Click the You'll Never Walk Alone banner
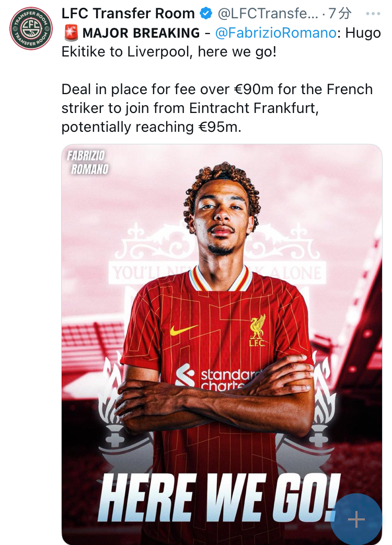This screenshot has height=545, width=392. pyautogui.click(x=217, y=273)
